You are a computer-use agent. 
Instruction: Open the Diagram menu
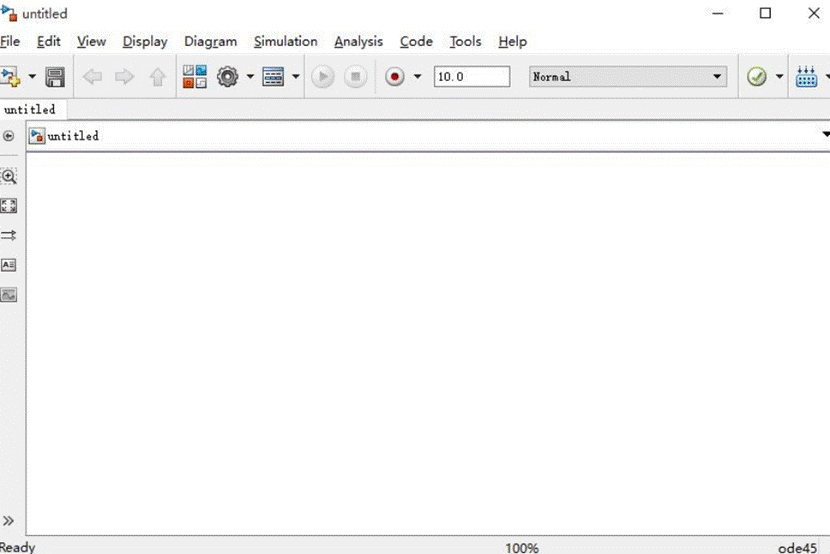[211, 41]
